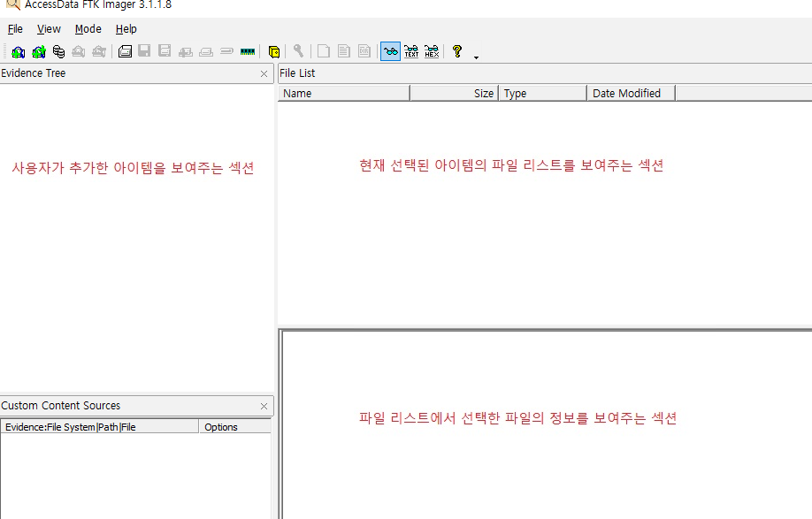Click the yellow question mark help icon
The image size is (812, 519).
click(x=456, y=51)
